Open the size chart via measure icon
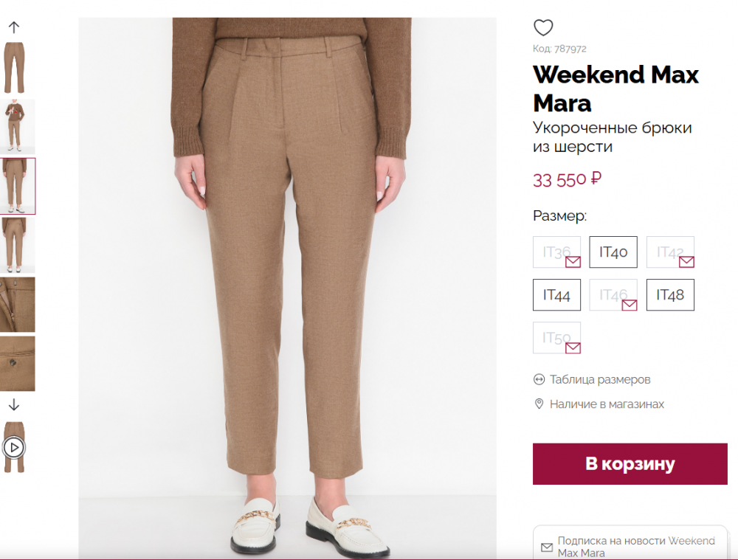 [x=537, y=379]
